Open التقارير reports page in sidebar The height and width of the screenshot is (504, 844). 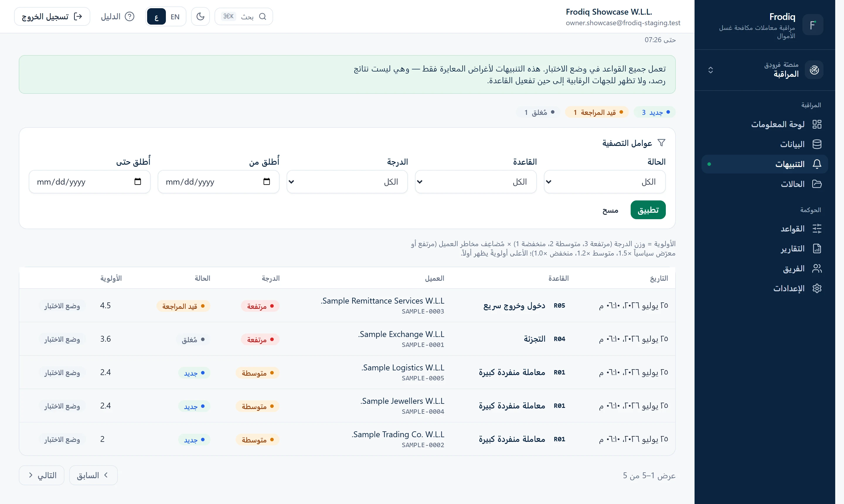[x=765, y=249]
